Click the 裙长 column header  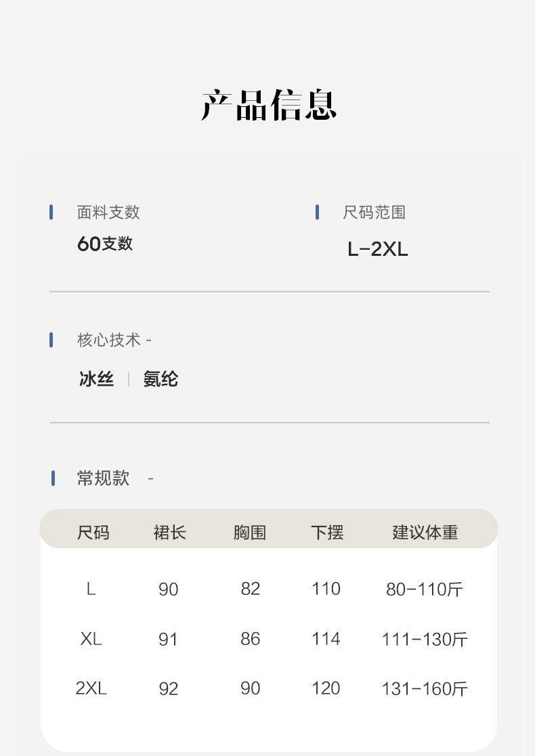click(169, 533)
